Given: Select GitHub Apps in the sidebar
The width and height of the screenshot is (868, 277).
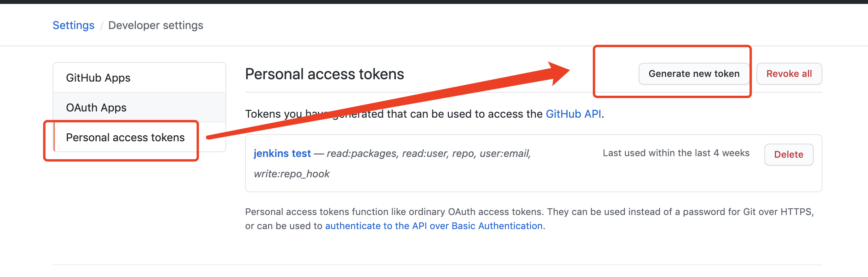Looking at the screenshot, I should 98,77.
